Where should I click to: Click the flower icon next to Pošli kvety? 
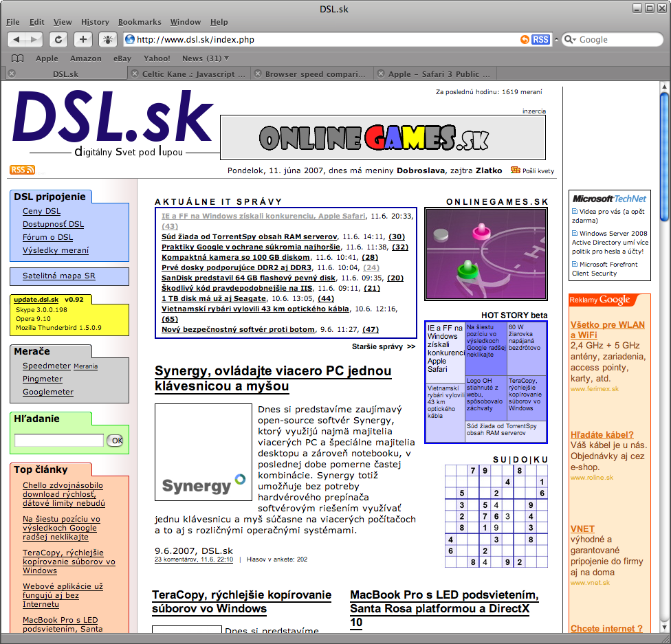515,170
